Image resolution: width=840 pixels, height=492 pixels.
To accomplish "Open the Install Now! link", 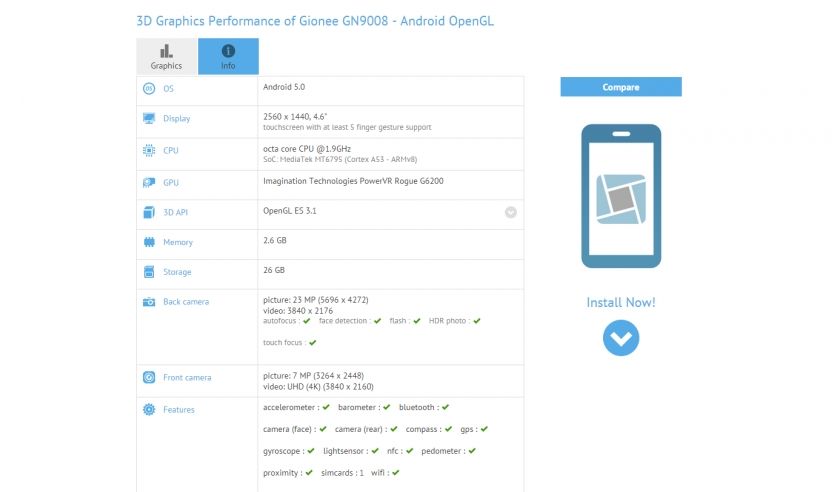I will (621, 302).
